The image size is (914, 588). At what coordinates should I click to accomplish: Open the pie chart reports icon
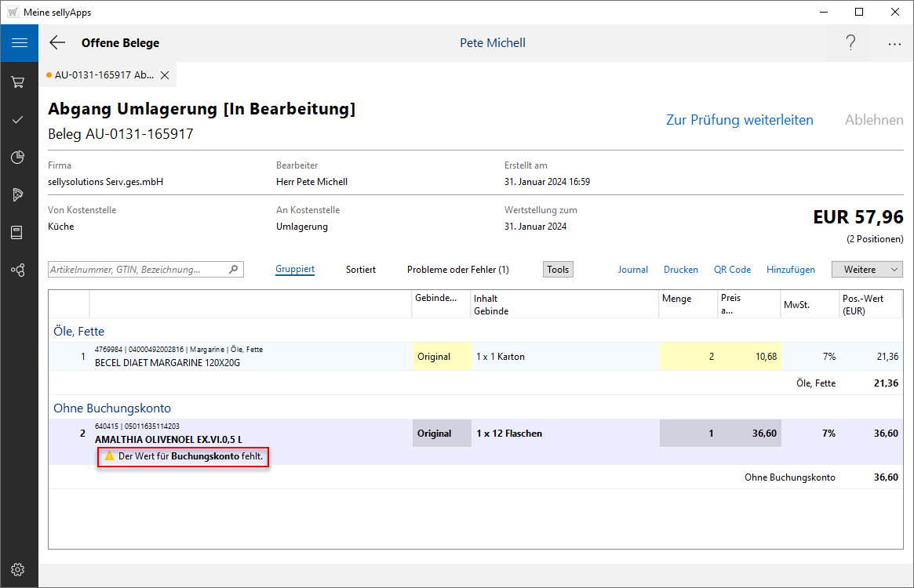(19, 158)
